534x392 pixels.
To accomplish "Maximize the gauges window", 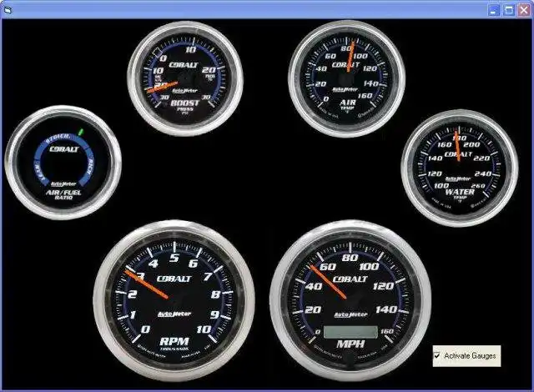I will tap(509, 10).
